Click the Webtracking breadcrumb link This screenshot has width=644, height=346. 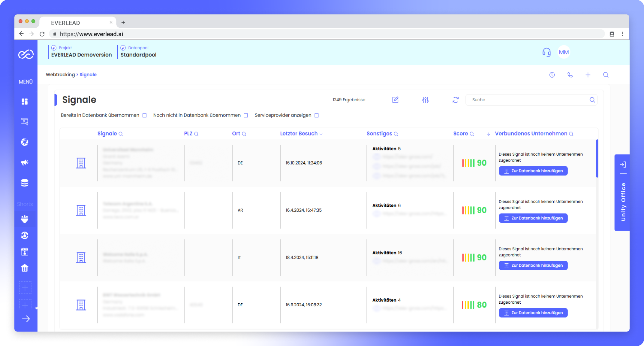point(60,74)
